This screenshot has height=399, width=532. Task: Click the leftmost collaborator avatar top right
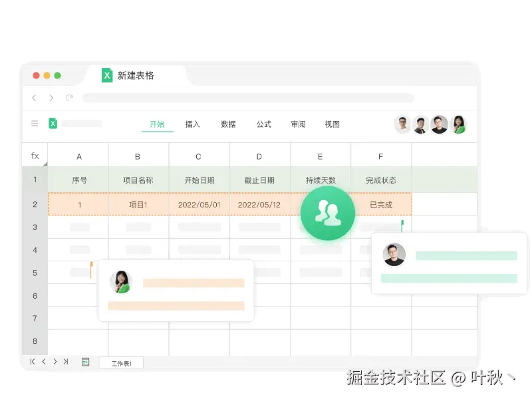[402, 124]
